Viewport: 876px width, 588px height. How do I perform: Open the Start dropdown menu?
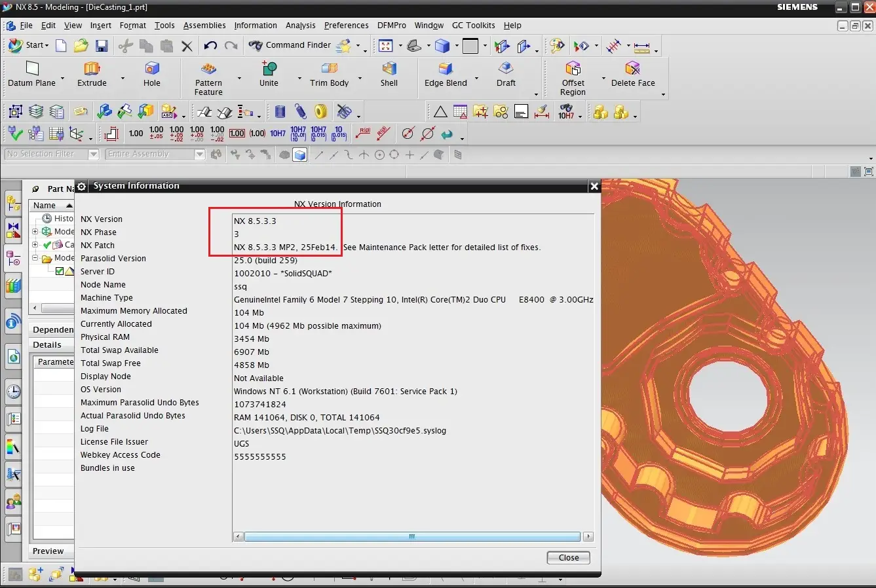coord(28,45)
